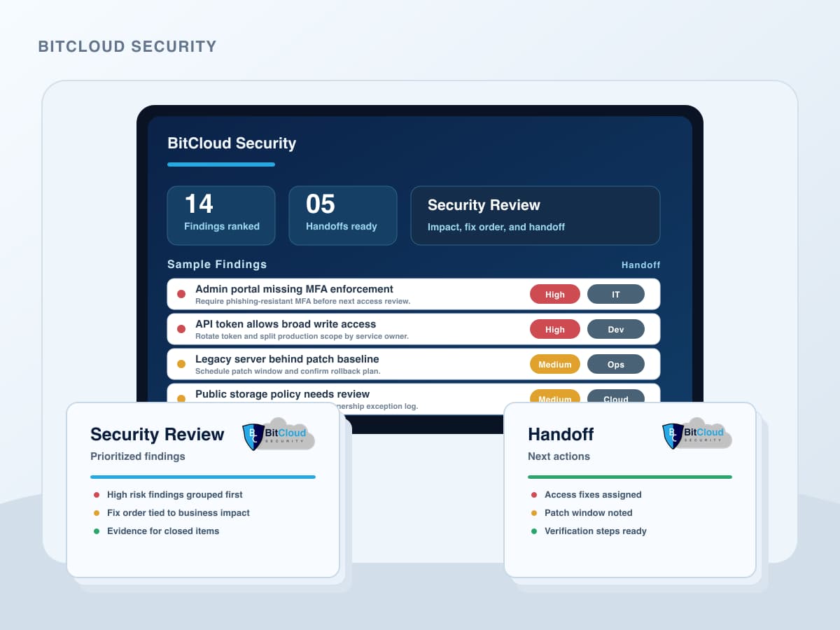Toggle the High badge on API token finding
This screenshot has height=630, width=840.
555,329
